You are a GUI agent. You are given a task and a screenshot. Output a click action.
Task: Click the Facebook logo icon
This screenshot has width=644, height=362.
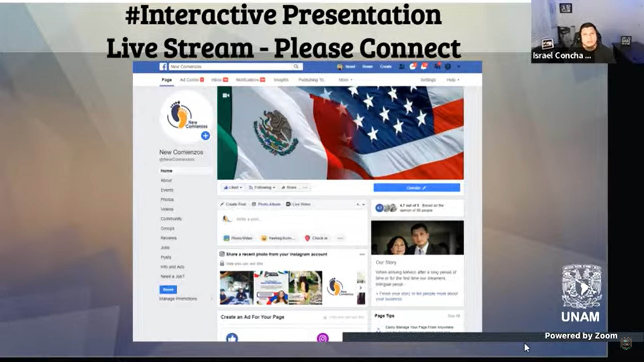pos(163,67)
